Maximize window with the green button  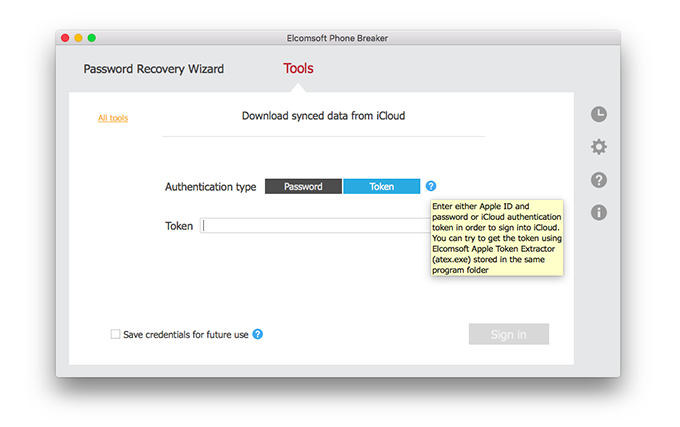pyautogui.click(x=92, y=38)
